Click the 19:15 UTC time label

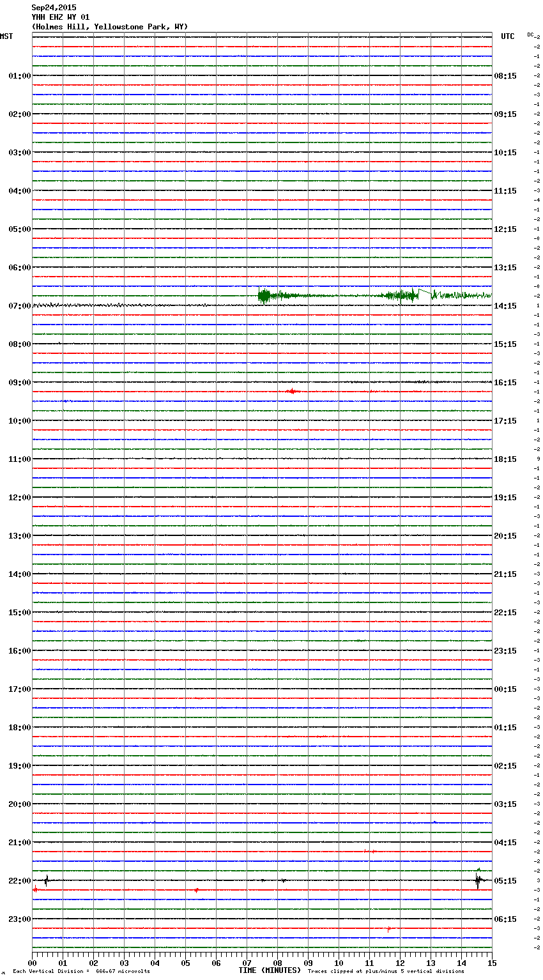pyautogui.click(x=505, y=498)
